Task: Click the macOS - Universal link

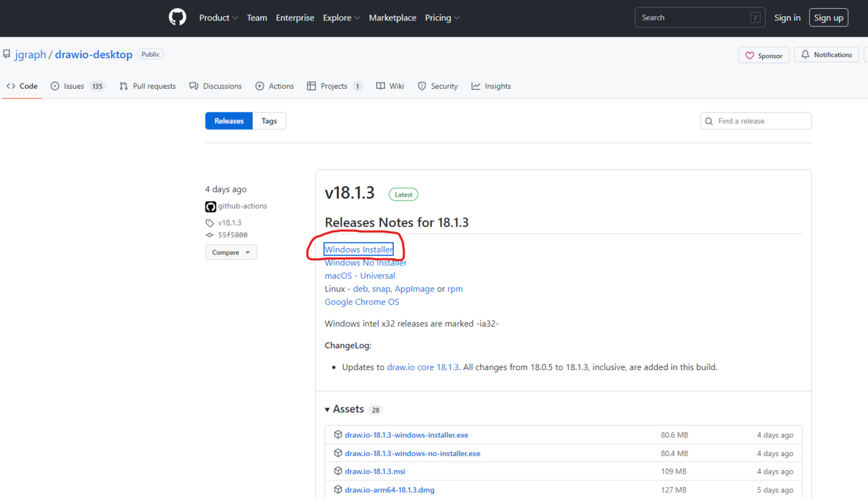Action: [x=360, y=276]
